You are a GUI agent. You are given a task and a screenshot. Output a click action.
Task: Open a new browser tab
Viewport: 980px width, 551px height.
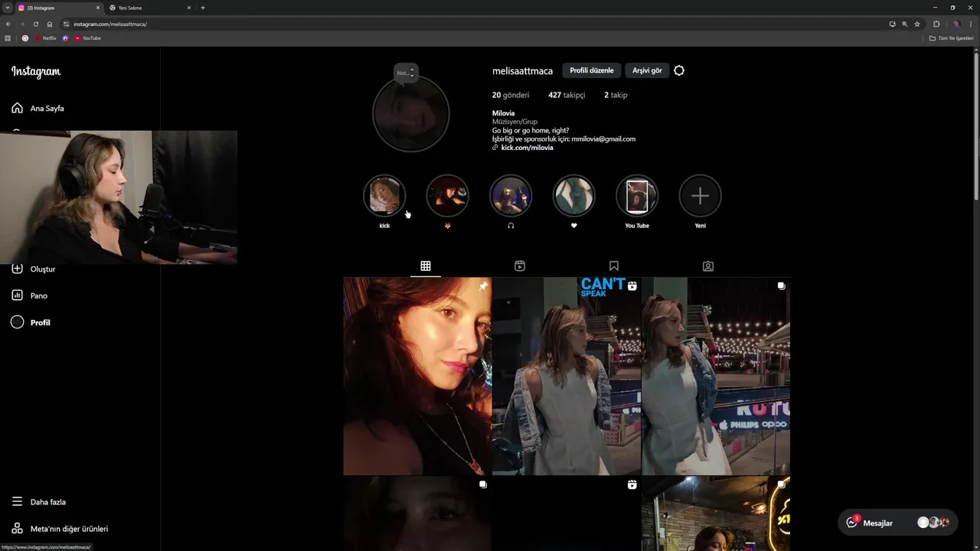click(x=203, y=8)
